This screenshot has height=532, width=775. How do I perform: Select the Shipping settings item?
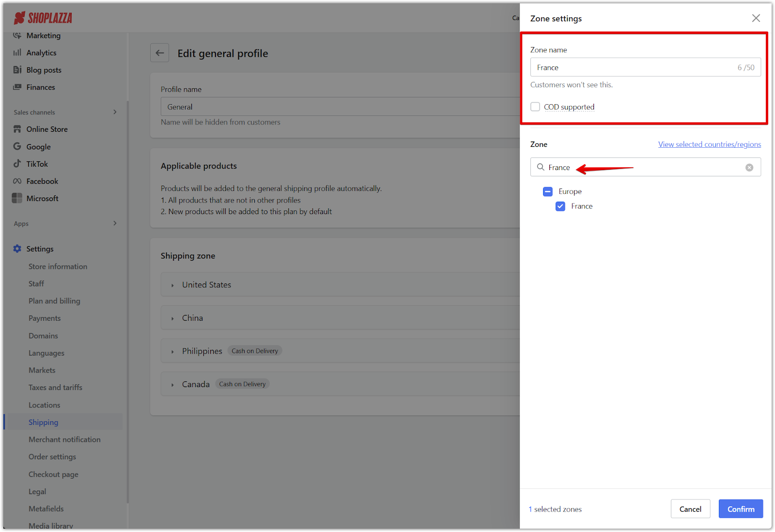pyautogui.click(x=43, y=422)
